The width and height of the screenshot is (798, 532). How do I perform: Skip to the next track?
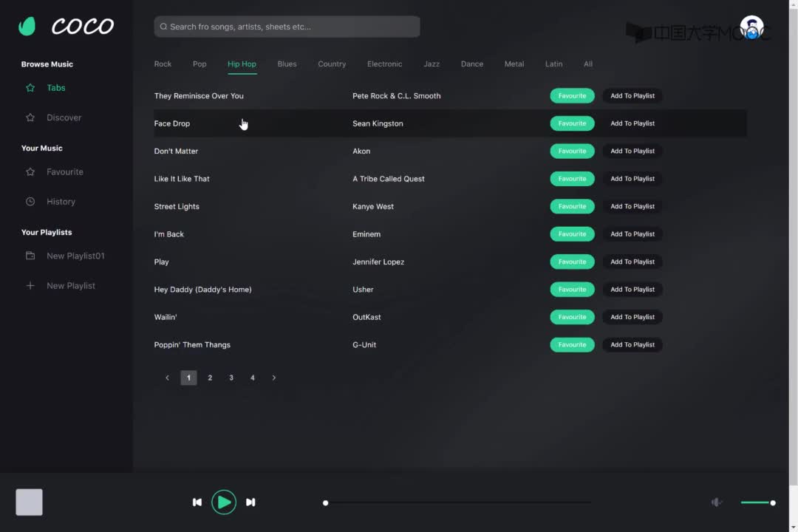pos(250,502)
